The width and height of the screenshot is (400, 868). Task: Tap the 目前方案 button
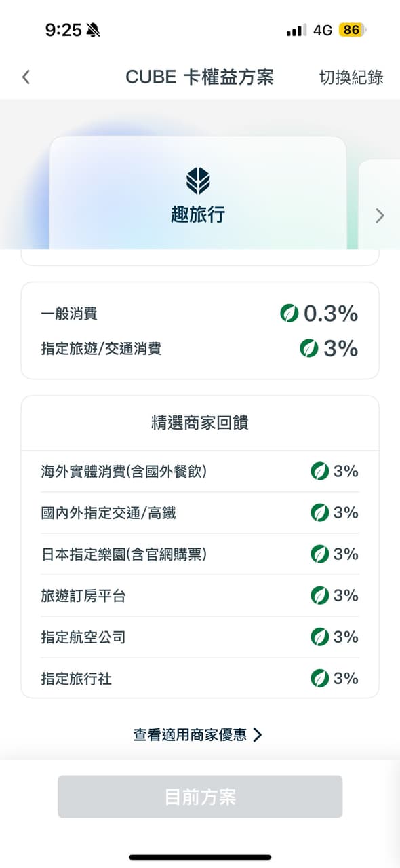coord(199,796)
